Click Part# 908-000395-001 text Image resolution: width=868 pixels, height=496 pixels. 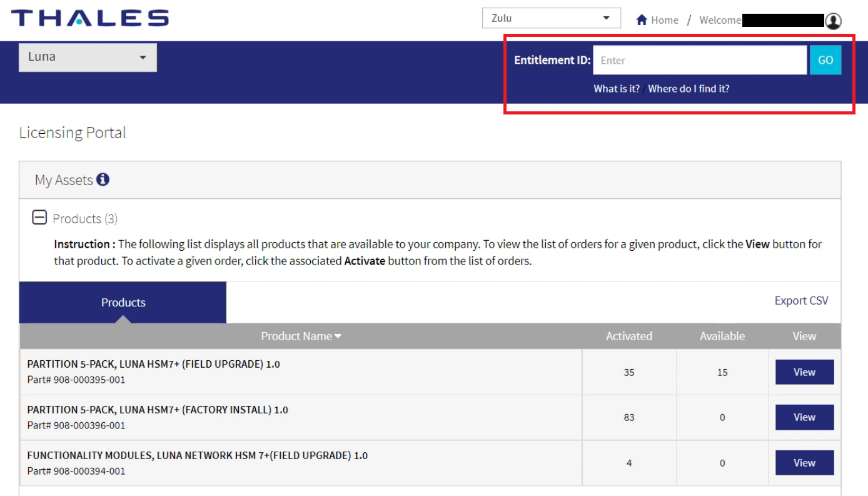pos(76,380)
